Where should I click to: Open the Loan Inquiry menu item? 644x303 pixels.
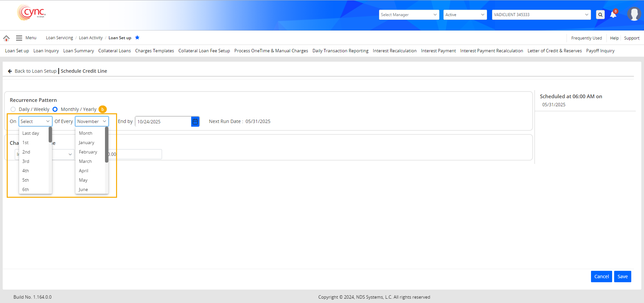click(x=46, y=51)
